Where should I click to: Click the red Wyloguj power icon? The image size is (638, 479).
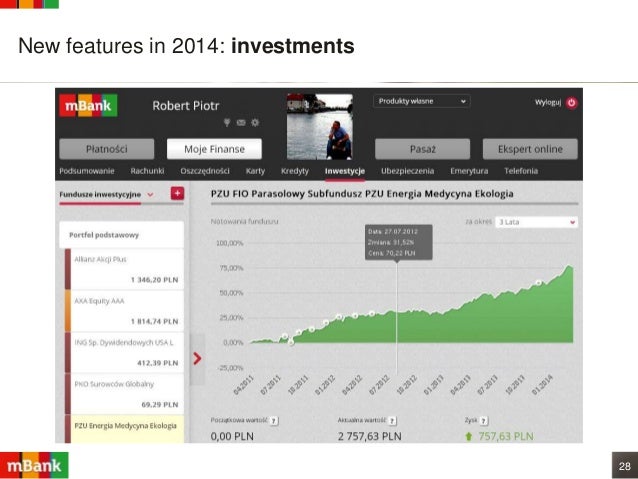coord(572,103)
